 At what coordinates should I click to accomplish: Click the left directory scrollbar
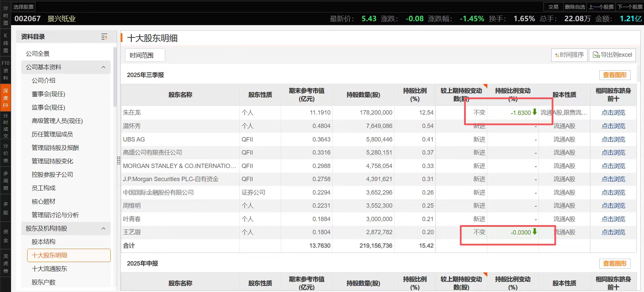[x=115, y=77]
